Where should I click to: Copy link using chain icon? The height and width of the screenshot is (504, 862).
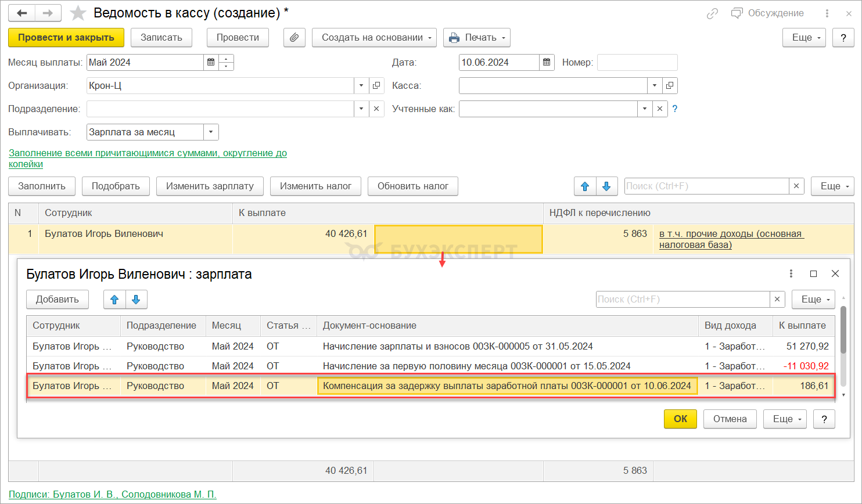(712, 13)
